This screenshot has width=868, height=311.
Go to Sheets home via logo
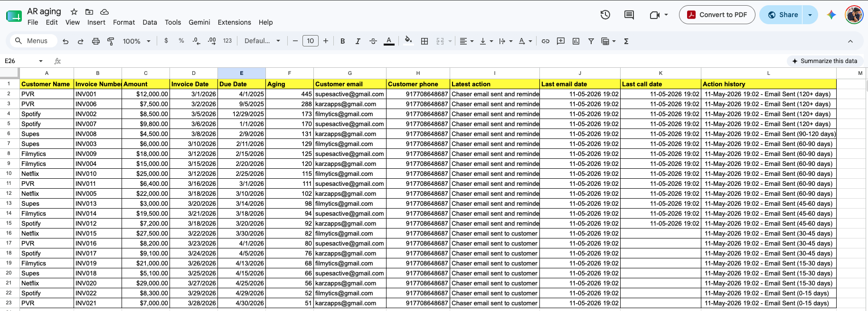coord(14,16)
